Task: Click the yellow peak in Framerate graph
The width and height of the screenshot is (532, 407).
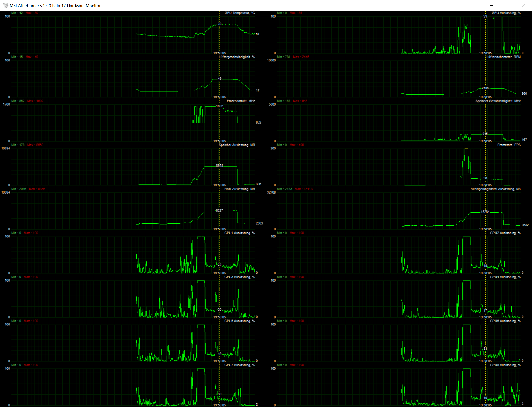Action: pyautogui.click(x=466, y=149)
